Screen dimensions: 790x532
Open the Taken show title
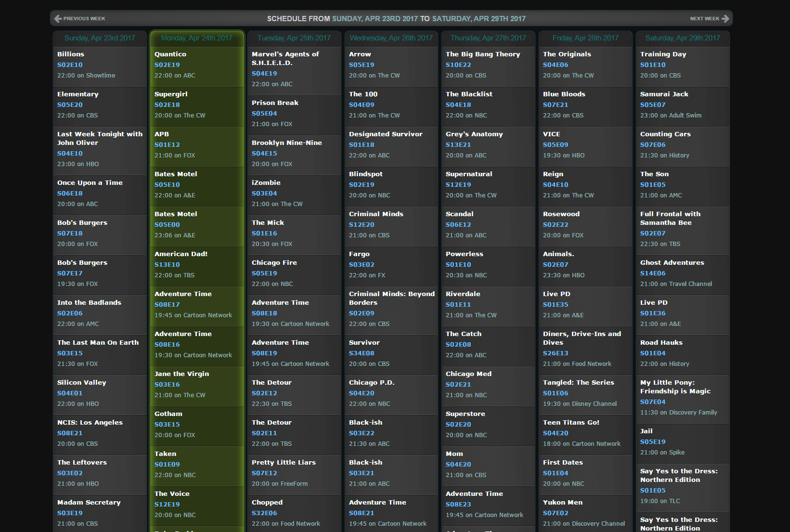[165, 454]
